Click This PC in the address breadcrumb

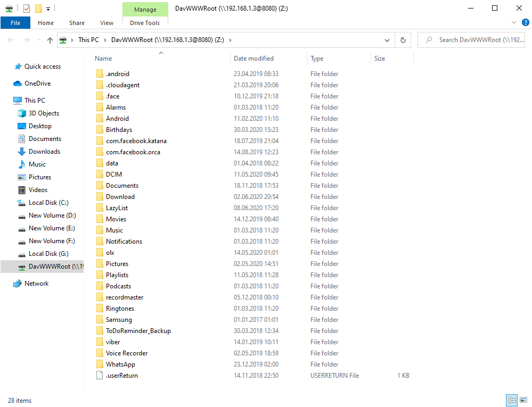[88, 40]
